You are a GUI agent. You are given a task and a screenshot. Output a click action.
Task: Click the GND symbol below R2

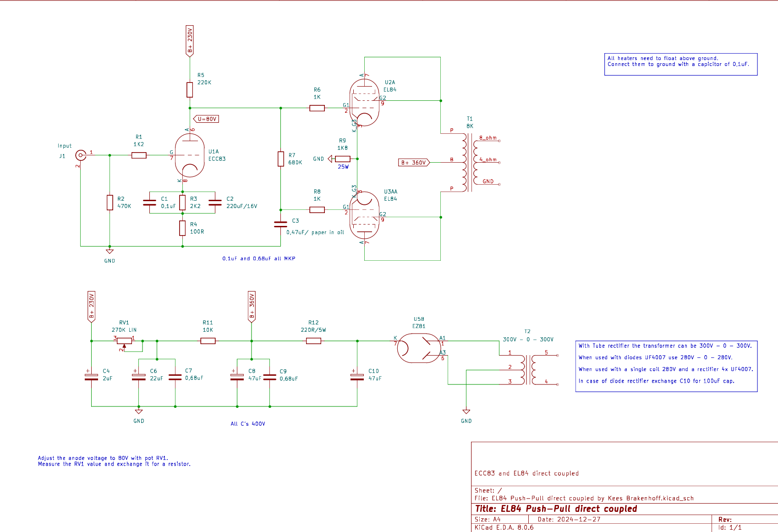click(x=110, y=252)
